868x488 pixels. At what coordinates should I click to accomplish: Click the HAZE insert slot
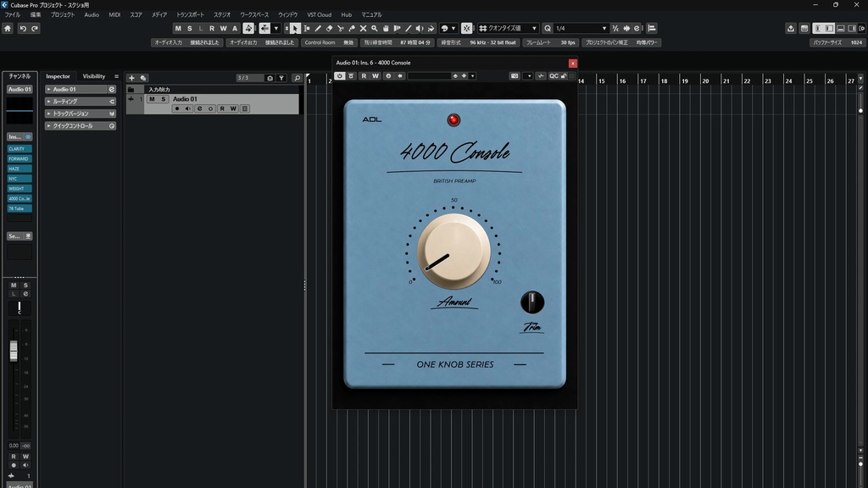[19, 169]
